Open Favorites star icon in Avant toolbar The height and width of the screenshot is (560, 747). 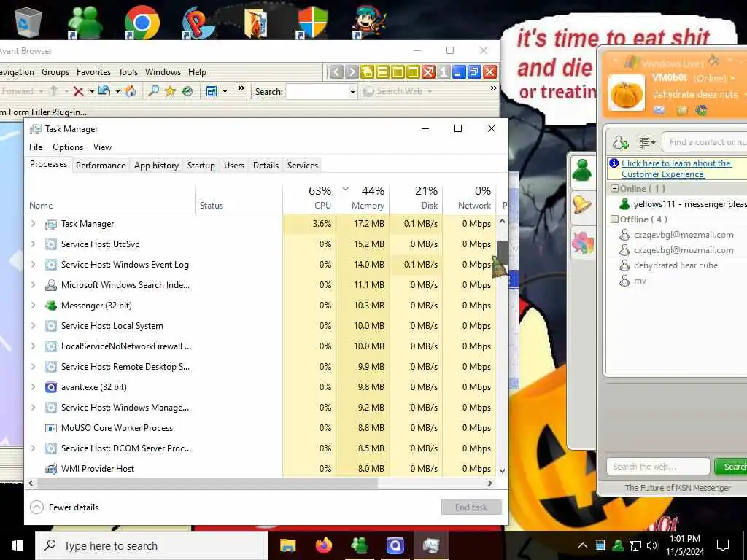click(170, 91)
